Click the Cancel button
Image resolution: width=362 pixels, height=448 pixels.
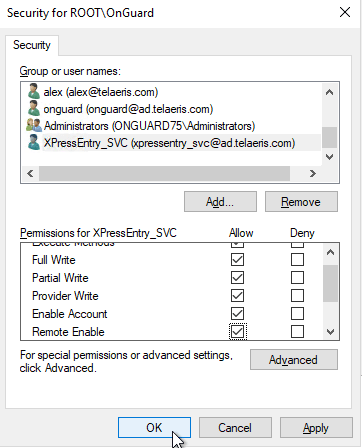235,427
